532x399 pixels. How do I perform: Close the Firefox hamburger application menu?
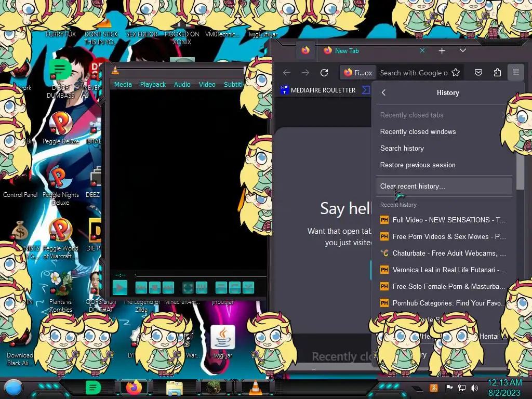[x=516, y=72]
